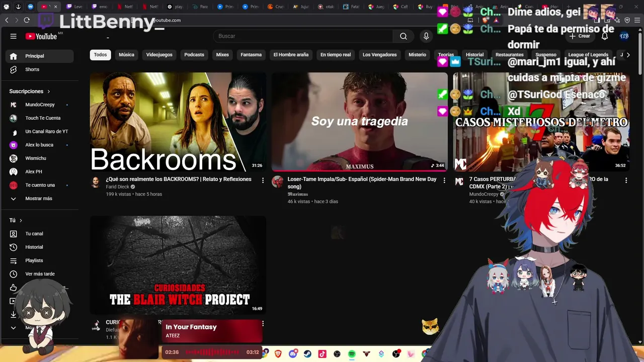The image size is (644, 362).
Task: Select the Música filter chip
Action: [126, 55]
